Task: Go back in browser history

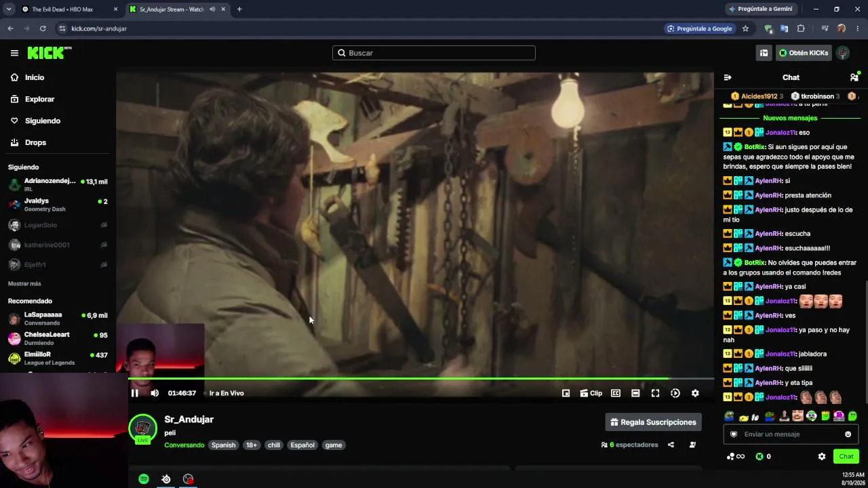Action: point(10,28)
